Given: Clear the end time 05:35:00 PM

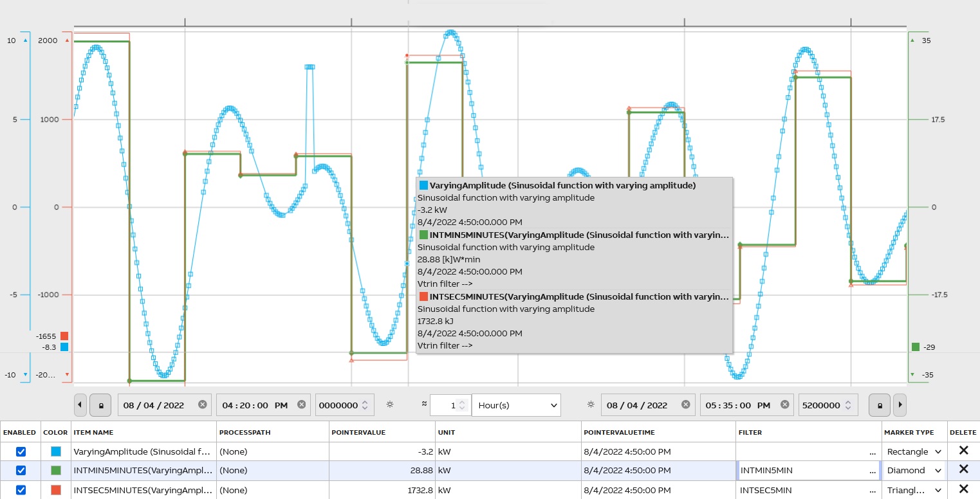Looking at the screenshot, I should click(784, 404).
